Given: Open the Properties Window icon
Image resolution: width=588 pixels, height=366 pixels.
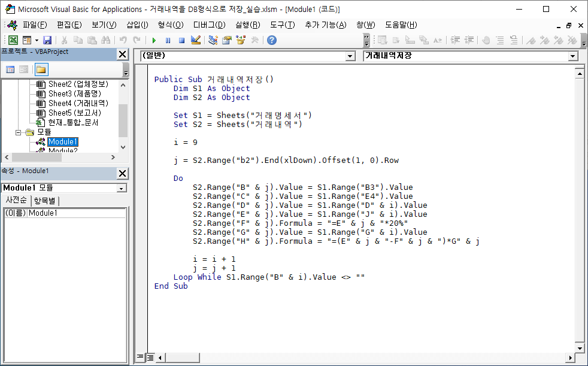Looking at the screenshot, I should (x=227, y=40).
